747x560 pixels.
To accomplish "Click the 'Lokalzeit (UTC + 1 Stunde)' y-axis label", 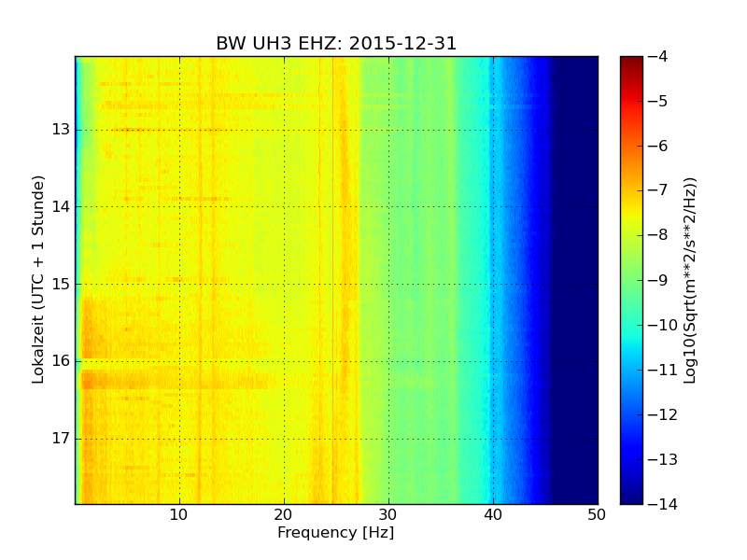I will (38, 279).
